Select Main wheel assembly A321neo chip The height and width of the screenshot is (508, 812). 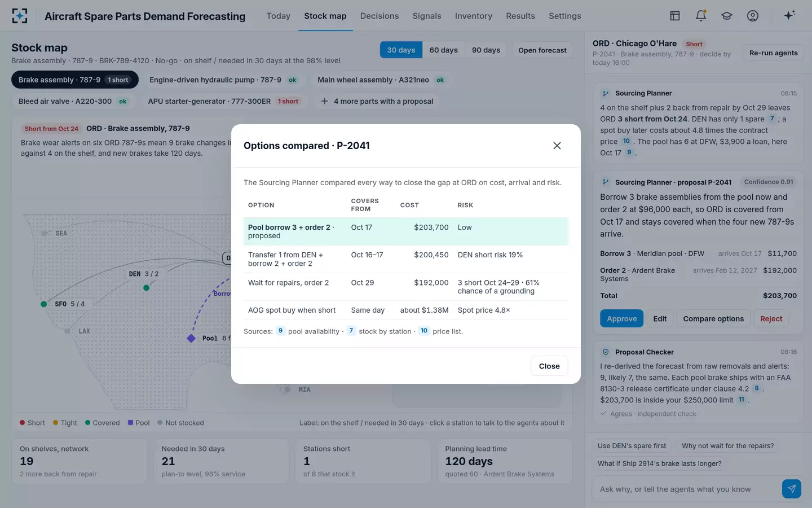[x=381, y=80]
